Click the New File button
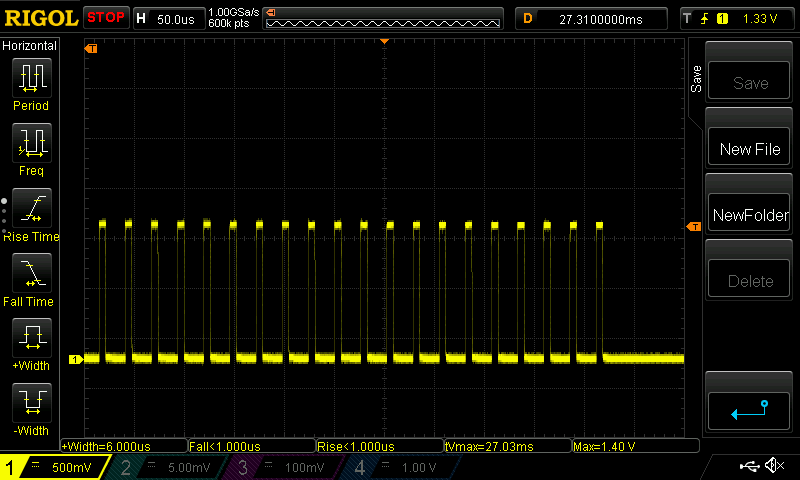This screenshot has width=800, height=480. [748, 148]
